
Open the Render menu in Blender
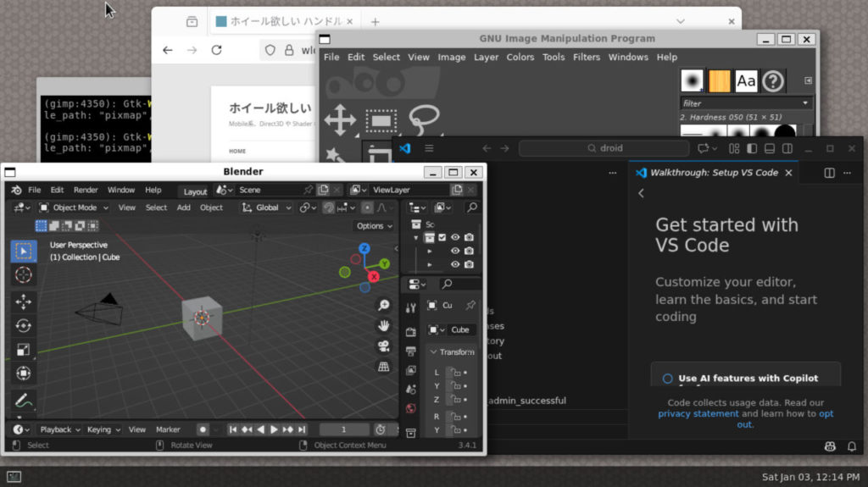pos(86,190)
